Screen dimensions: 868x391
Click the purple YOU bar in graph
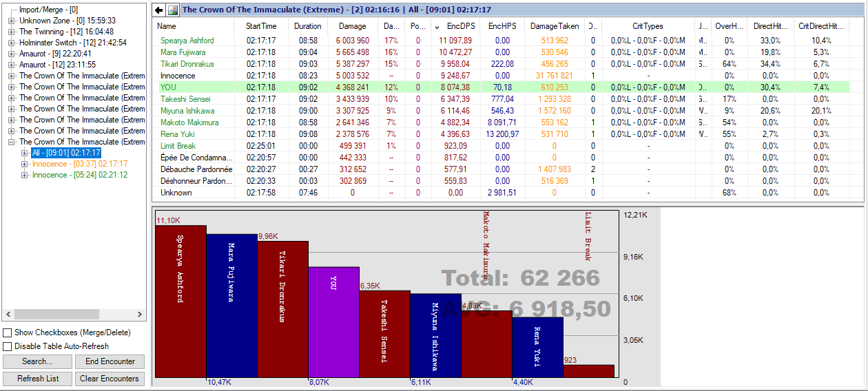point(334,321)
